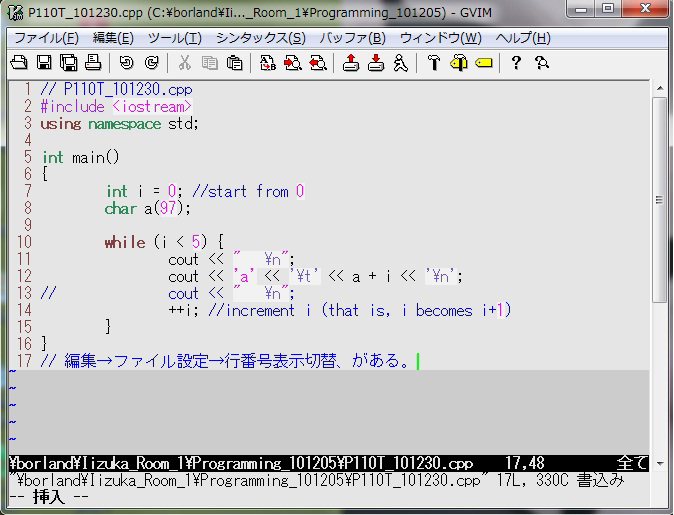Run a script with the running-man icon
Image resolution: width=674 pixels, height=515 pixels.
401,63
